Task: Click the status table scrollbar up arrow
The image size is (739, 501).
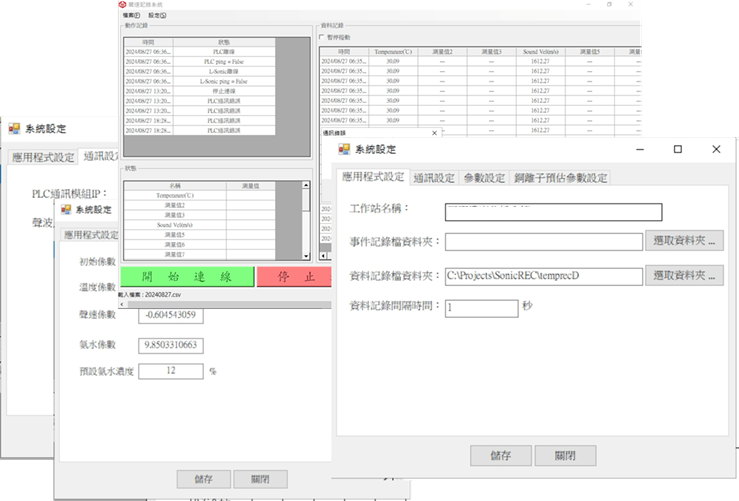Action: tap(306, 186)
